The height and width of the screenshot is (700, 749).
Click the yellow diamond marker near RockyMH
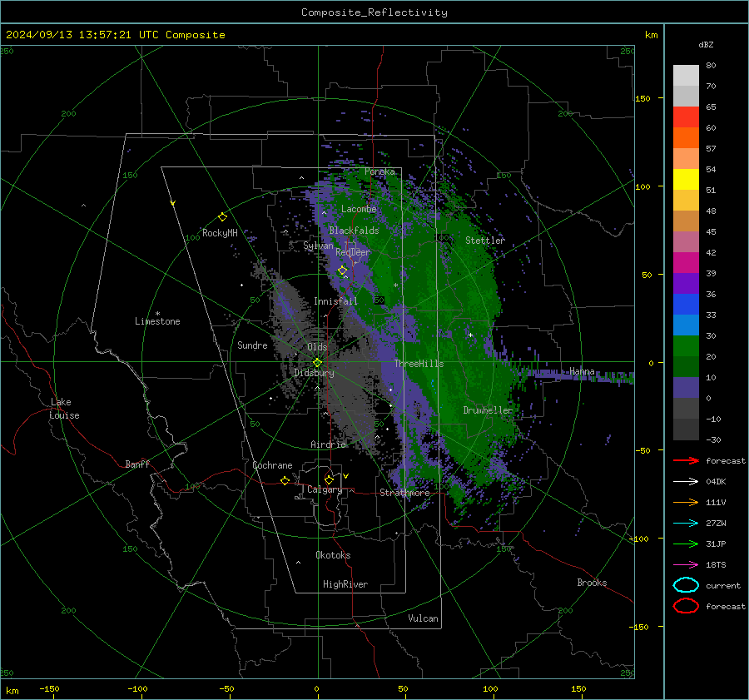[222, 217]
